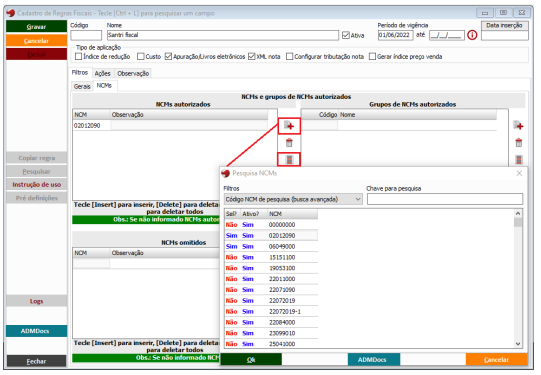This screenshot has width=541, height=375.
Task: Click the Pesquisar sidebar button
Action: coord(37,171)
